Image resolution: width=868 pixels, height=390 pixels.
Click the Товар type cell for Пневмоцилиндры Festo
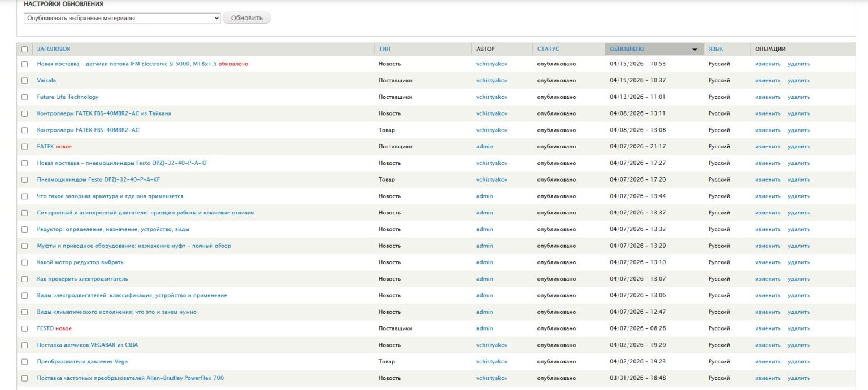tap(387, 179)
